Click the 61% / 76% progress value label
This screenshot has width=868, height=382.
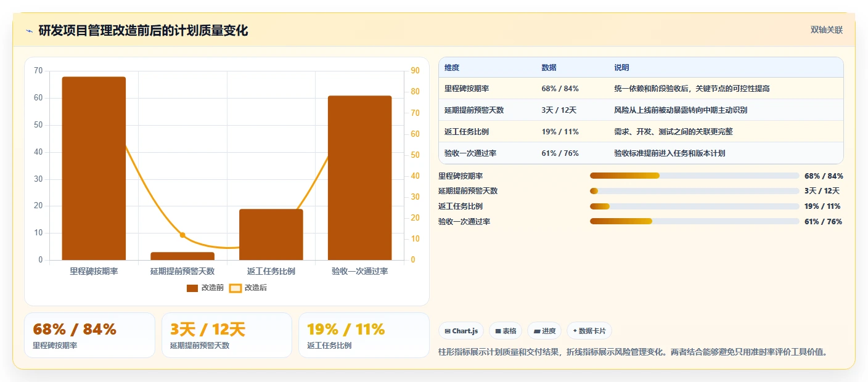(823, 222)
